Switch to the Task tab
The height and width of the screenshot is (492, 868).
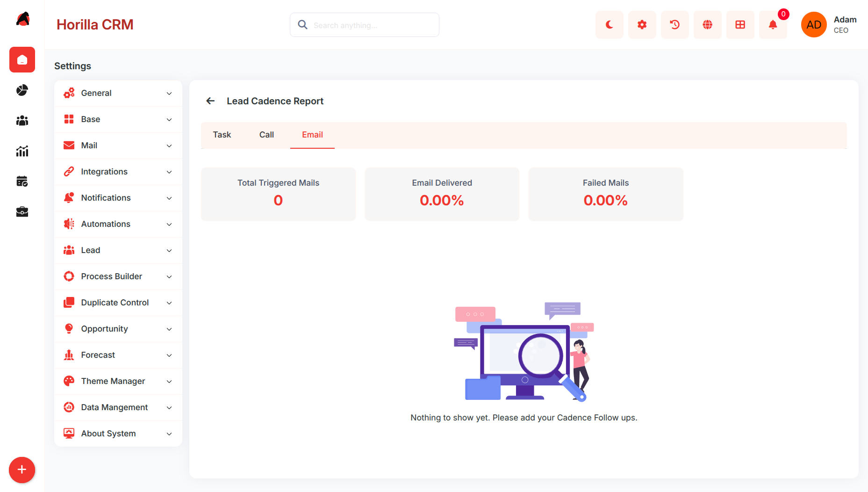(222, 135)
